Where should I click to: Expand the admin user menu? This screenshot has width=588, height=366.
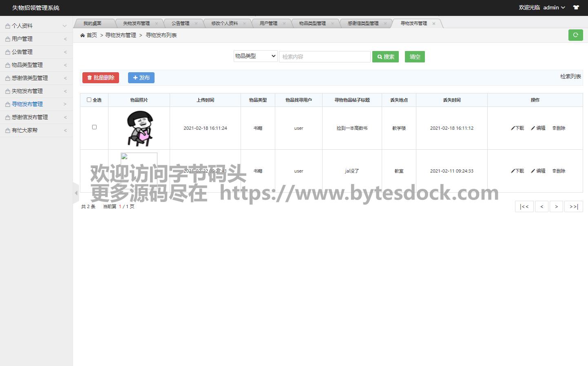click(x=554, y=7)
